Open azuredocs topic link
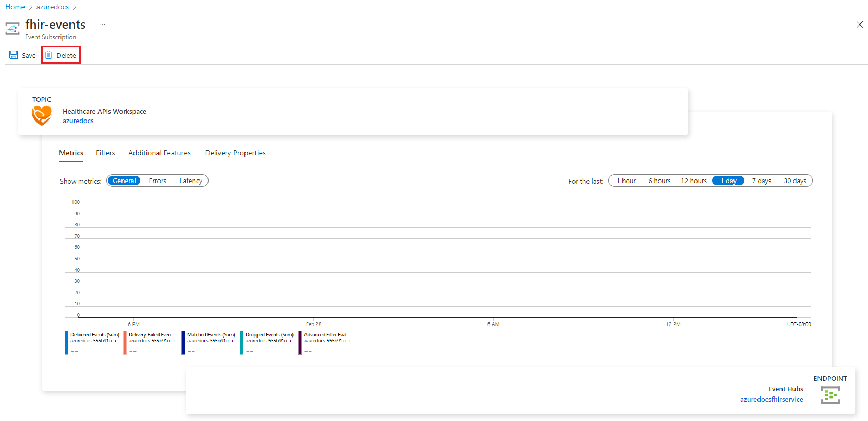 pos(78,121)
